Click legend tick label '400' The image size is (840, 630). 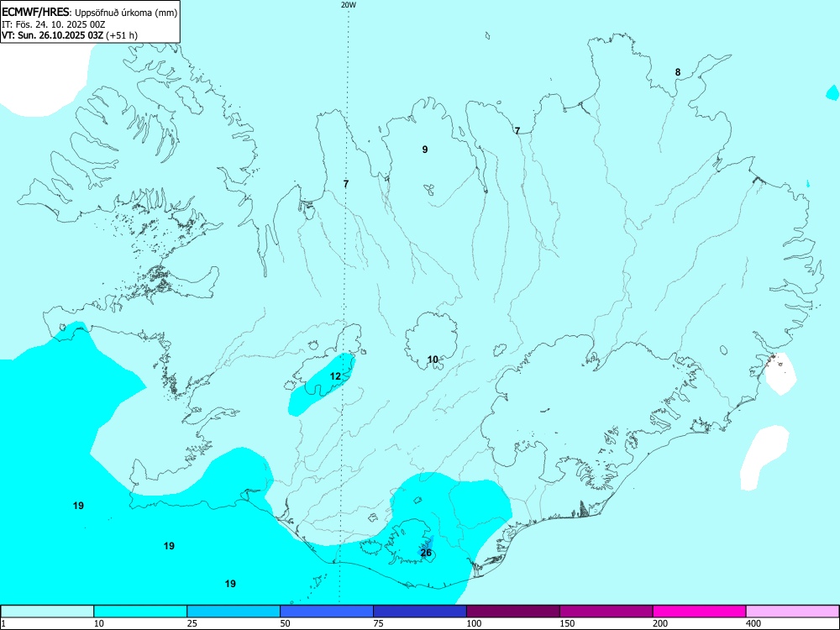(x=753, y=623)
